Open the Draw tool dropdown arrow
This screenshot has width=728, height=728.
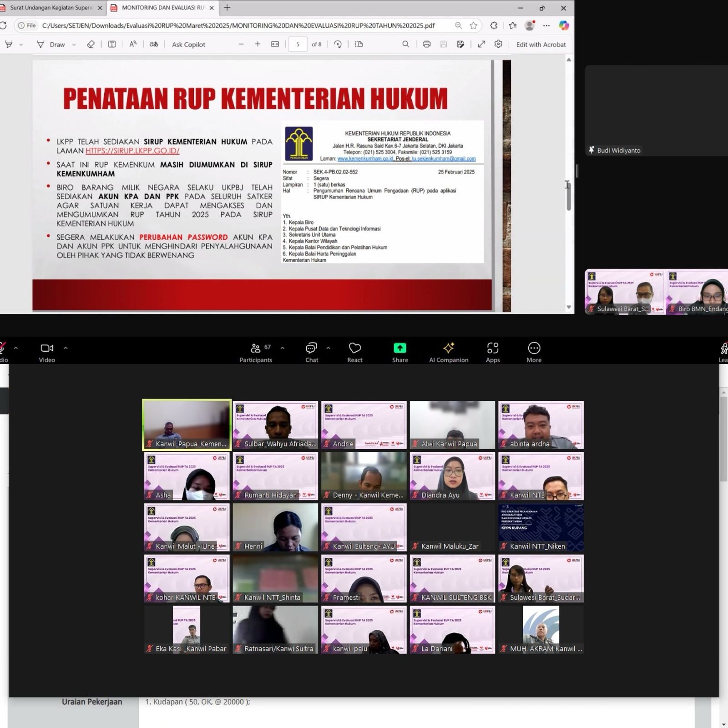[x=74, y=45]
